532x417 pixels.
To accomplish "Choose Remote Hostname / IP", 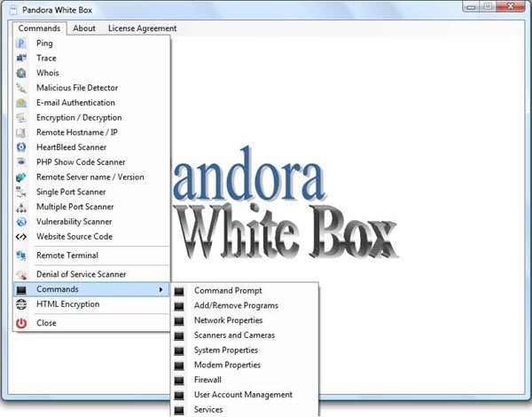I will pos(91,132).
